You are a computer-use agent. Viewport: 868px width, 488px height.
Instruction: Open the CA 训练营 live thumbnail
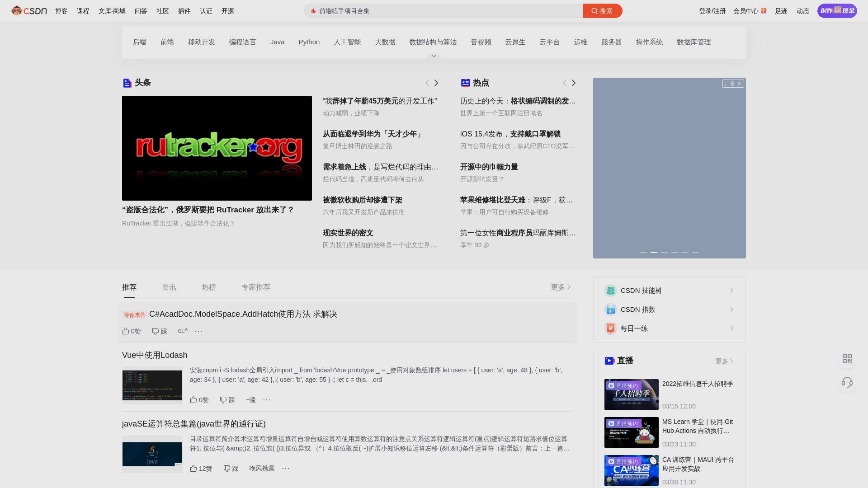(632, 470)
